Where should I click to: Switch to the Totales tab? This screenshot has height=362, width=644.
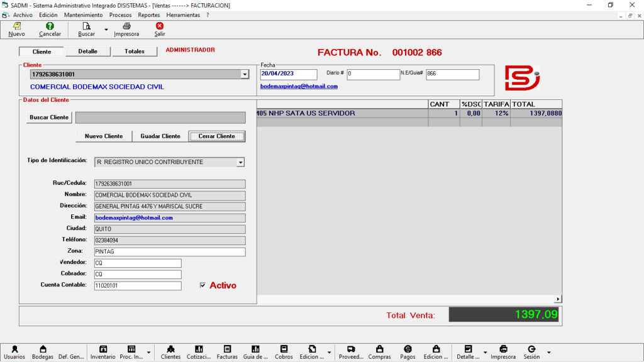coord(135,52)
